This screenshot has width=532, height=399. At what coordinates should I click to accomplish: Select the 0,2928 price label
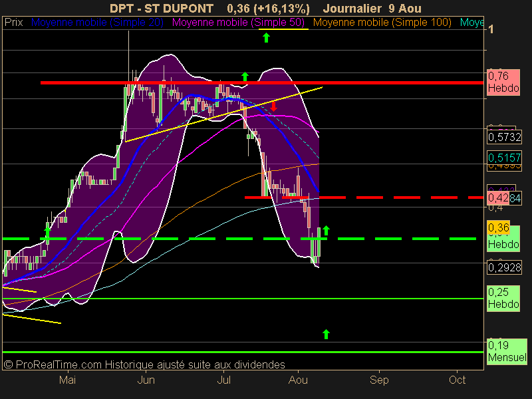click(504, 267)
